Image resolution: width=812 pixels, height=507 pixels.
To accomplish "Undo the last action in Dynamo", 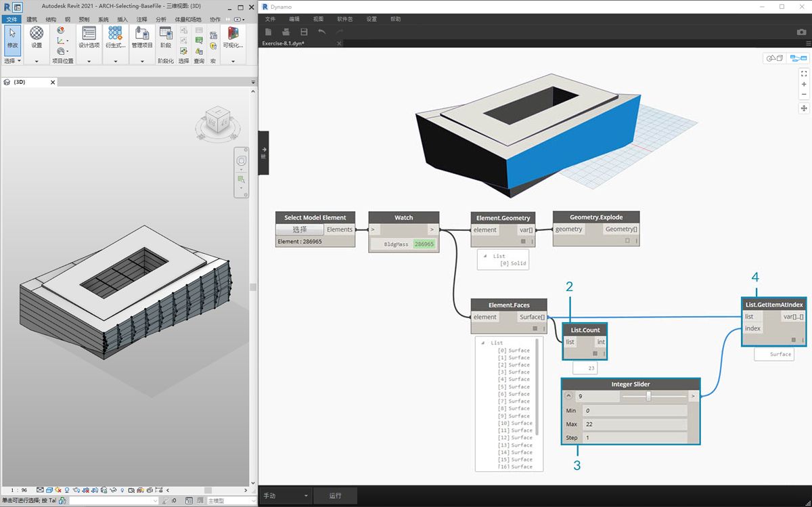I will (321, 32).
